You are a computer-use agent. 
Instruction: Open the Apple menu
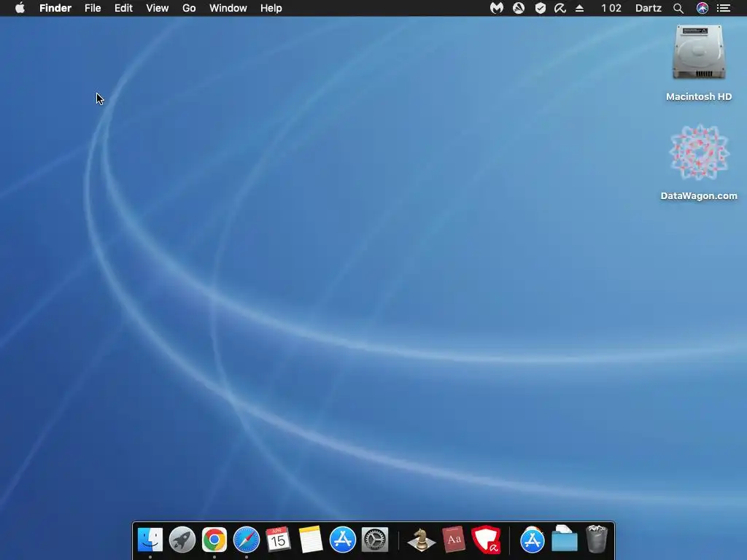coord(20,8)
